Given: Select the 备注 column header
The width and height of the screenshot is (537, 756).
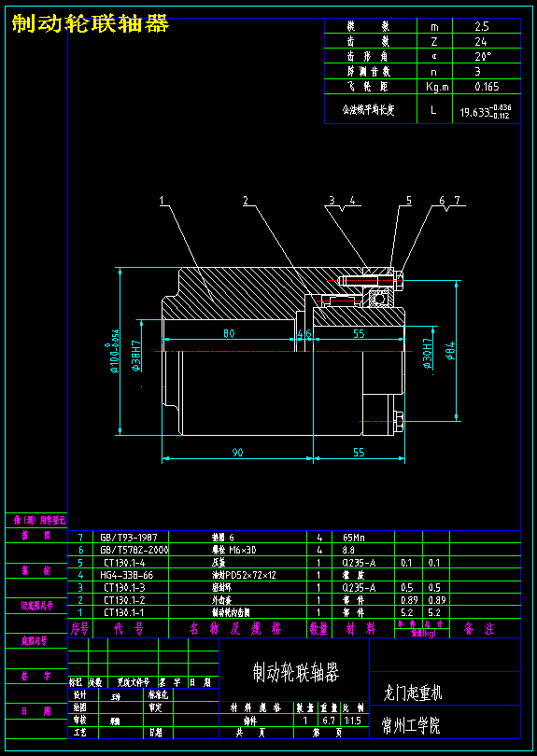Looking at the screenshot, I should (478, 629).
